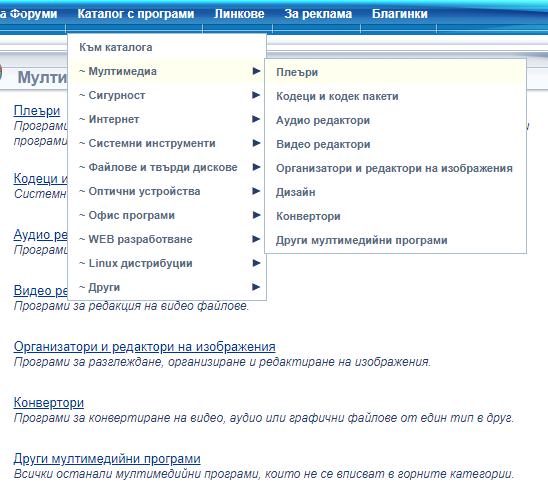Viewport: 548px width, 487px height.
Task: Choose ~ Офис програми menu entry
Action: [x=167, y=215]
